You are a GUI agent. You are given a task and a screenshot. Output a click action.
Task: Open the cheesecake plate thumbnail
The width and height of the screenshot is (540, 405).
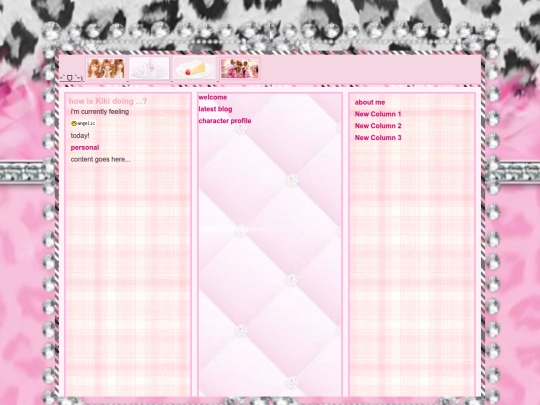pos(195,68)
